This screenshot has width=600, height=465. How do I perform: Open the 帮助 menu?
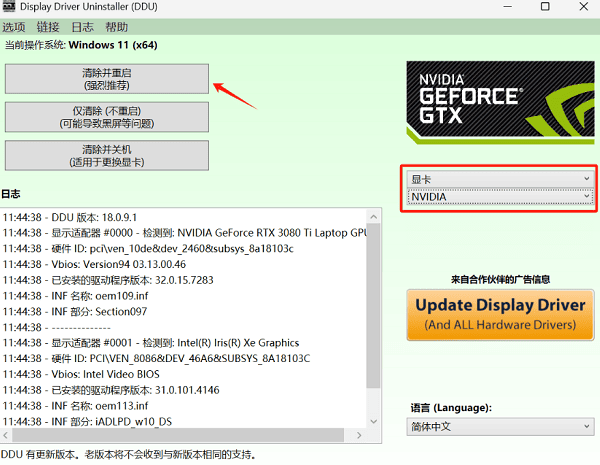pyautogui.click(x=116, y=27)
